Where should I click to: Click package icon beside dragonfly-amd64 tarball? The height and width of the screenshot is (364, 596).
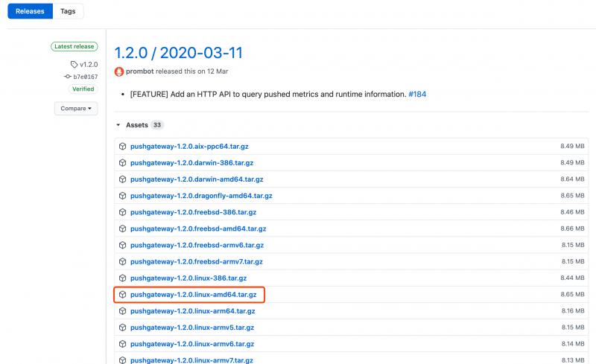(x=122, y=196)
